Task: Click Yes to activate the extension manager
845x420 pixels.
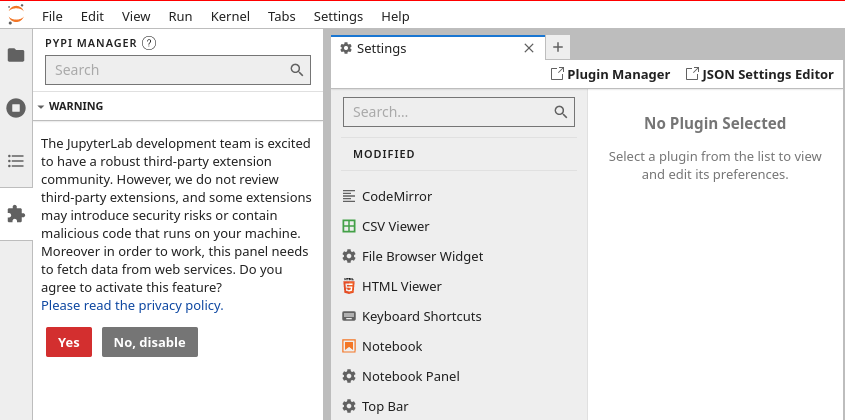Action: pyautogui.click(x=69, y=342)
